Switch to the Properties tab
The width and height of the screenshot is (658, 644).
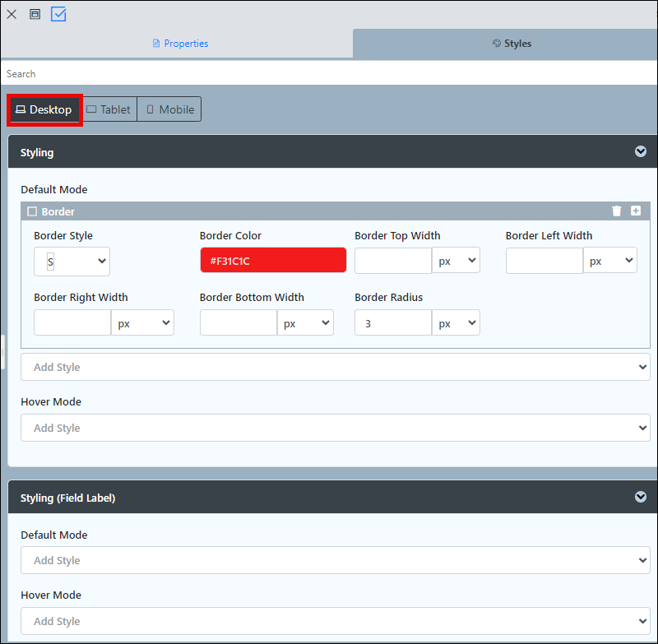tap(180, 44)
